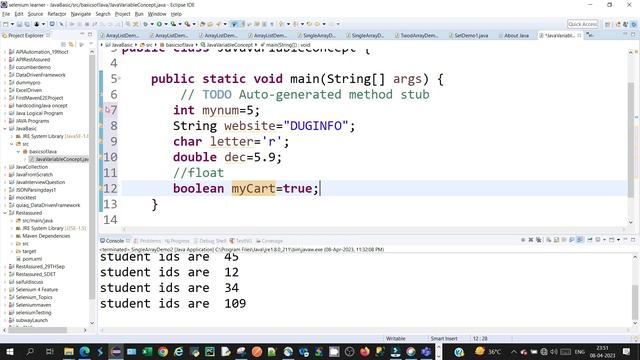Expand the JavaCollection project
Image resolution: width=640 pixels, height=360 pixels.
coord(5,167)
